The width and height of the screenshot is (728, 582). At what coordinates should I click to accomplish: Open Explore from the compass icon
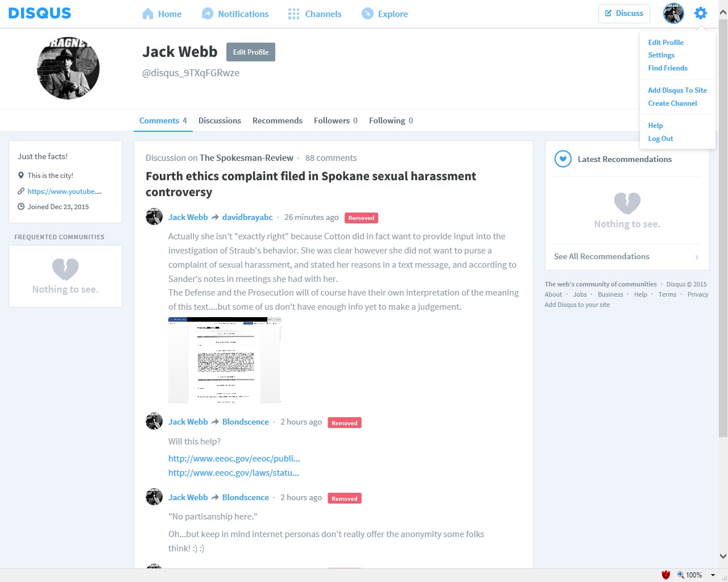(x=367, y=14)
